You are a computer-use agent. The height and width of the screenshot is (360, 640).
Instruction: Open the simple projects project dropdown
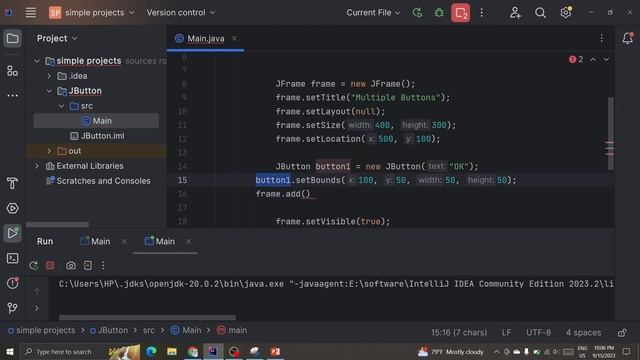coord(91,13)
